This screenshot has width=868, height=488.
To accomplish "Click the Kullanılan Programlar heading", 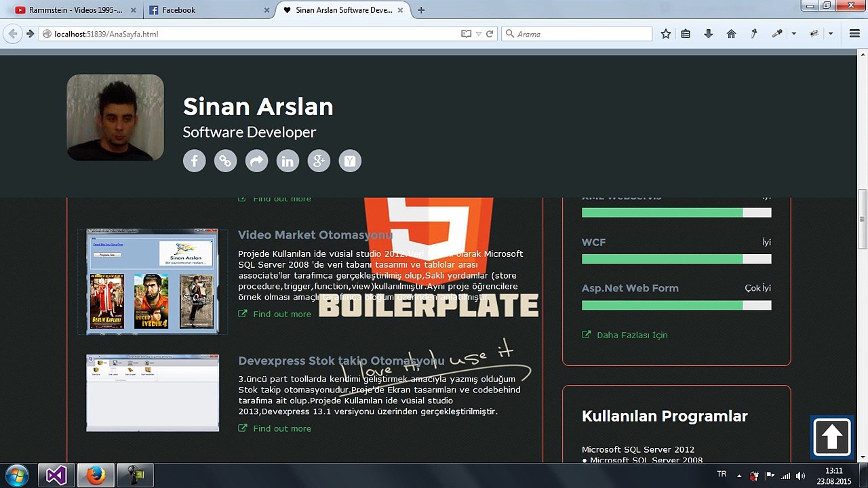I will click(665, 416).
